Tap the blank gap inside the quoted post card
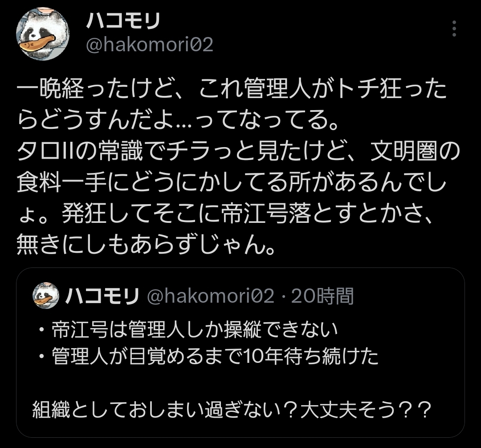The width and height of the screenshot is (481, 448). click(240, 382)
